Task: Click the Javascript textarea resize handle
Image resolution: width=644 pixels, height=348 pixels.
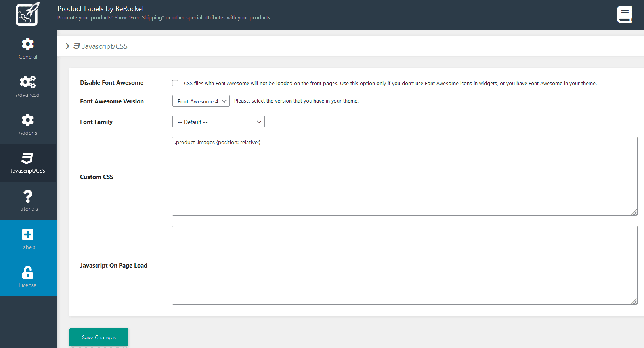Action: tap(634, 301)
